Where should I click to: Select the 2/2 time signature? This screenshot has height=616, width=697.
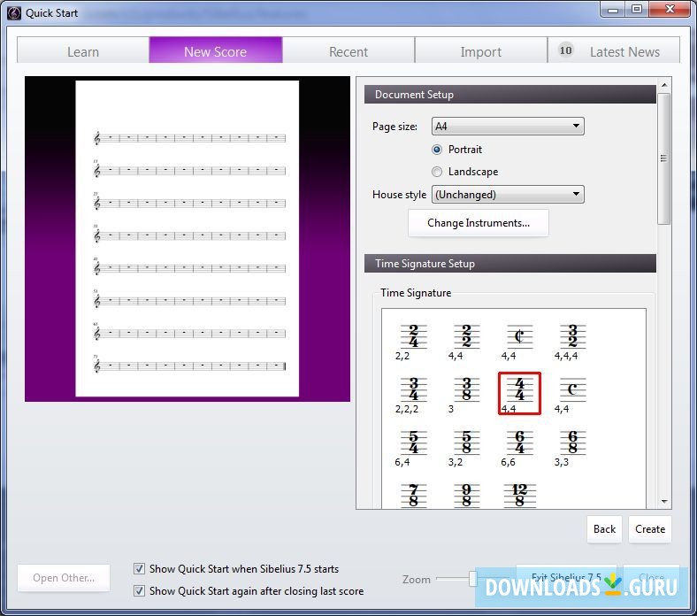tap(466, 335)
